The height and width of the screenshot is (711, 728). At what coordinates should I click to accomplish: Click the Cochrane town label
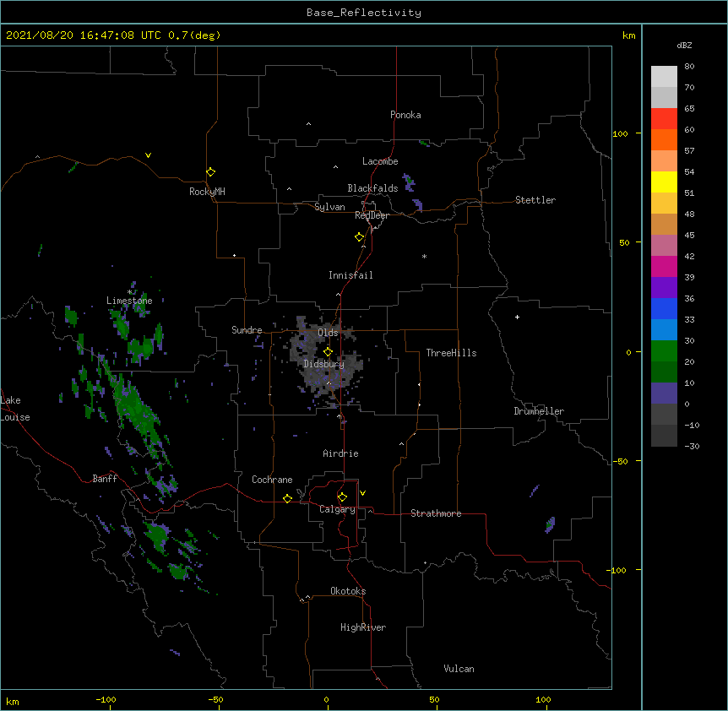(272, 480)
